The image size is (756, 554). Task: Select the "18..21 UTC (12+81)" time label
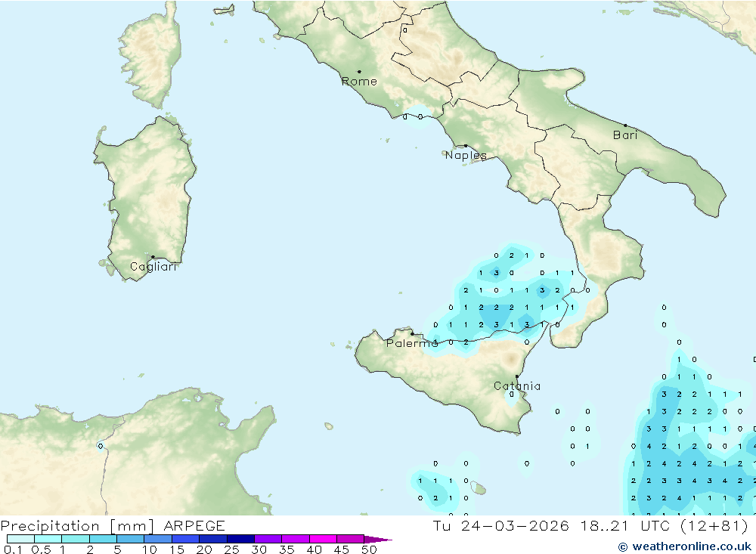coord(662,525)
